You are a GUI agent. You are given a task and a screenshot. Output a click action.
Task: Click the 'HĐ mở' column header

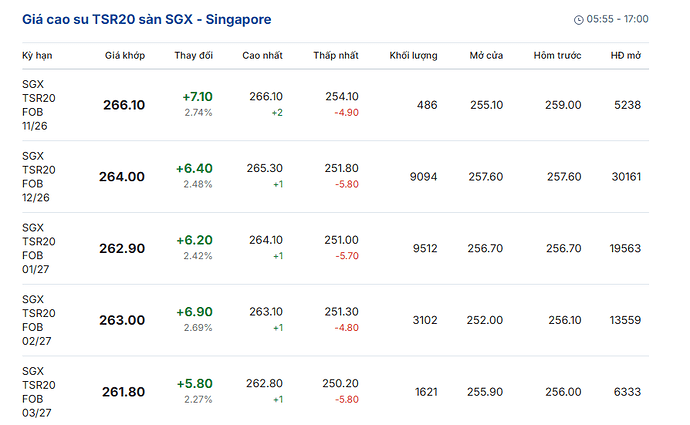tap(626, 55)
